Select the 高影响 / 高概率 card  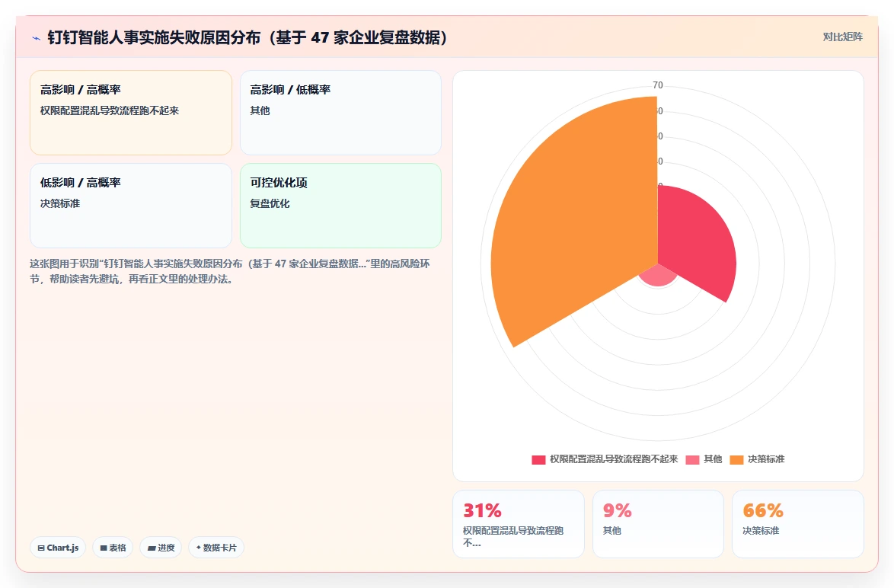tap(131, 113)
